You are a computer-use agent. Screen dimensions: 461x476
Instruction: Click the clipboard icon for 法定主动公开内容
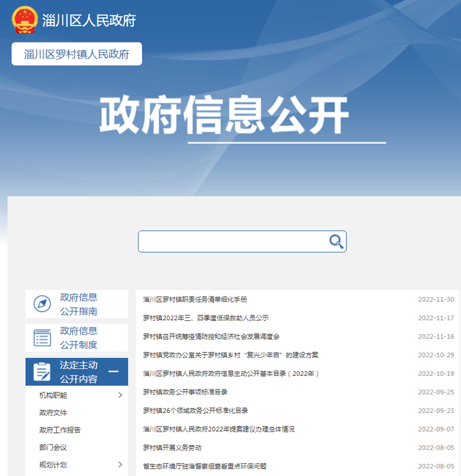(42, 372)
